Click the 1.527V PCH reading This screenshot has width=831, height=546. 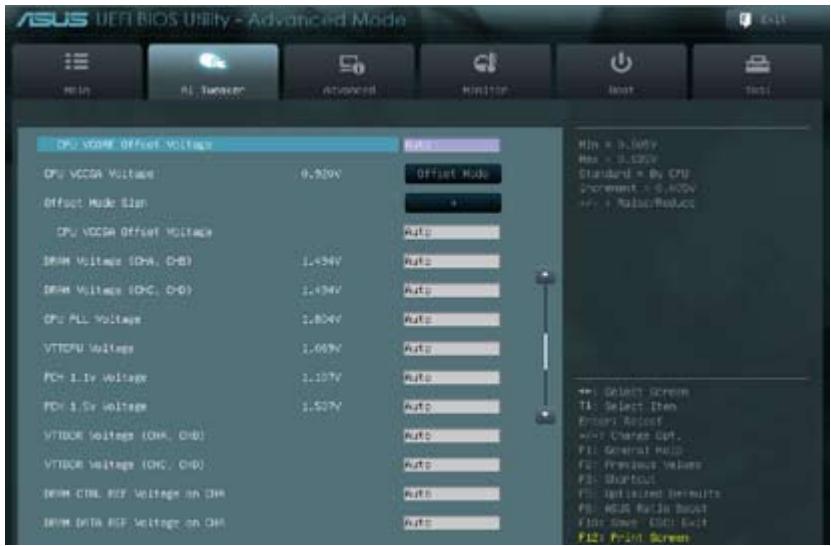click(x=321, y=407)
